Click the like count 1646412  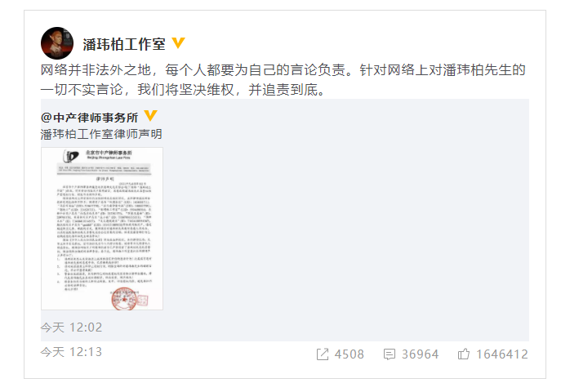502,354
